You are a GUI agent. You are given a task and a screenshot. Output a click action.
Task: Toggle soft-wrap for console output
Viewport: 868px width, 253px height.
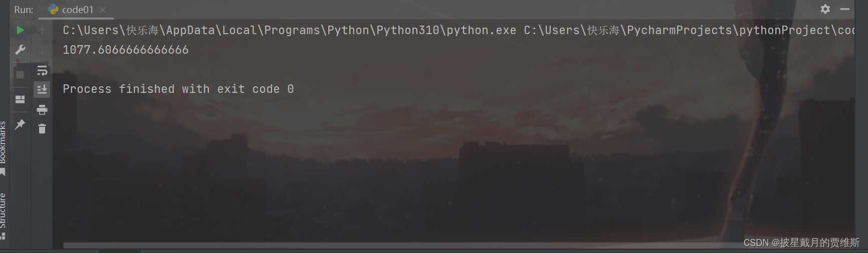coord(42,70)
